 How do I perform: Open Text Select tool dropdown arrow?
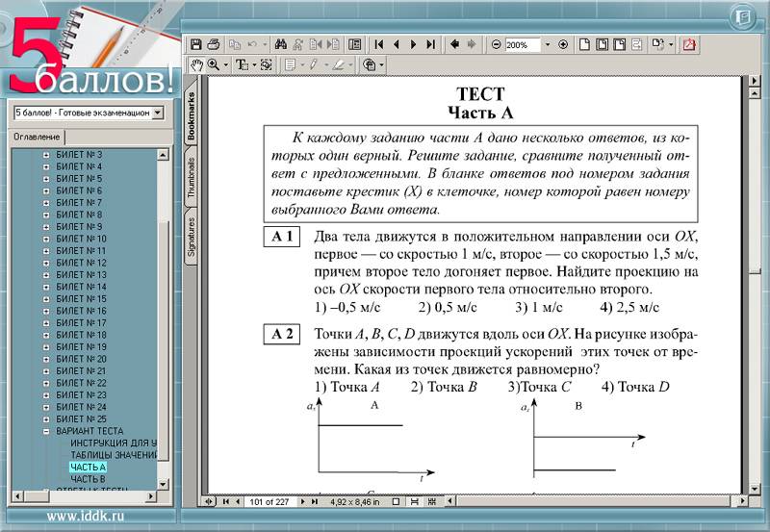point(254,64)
